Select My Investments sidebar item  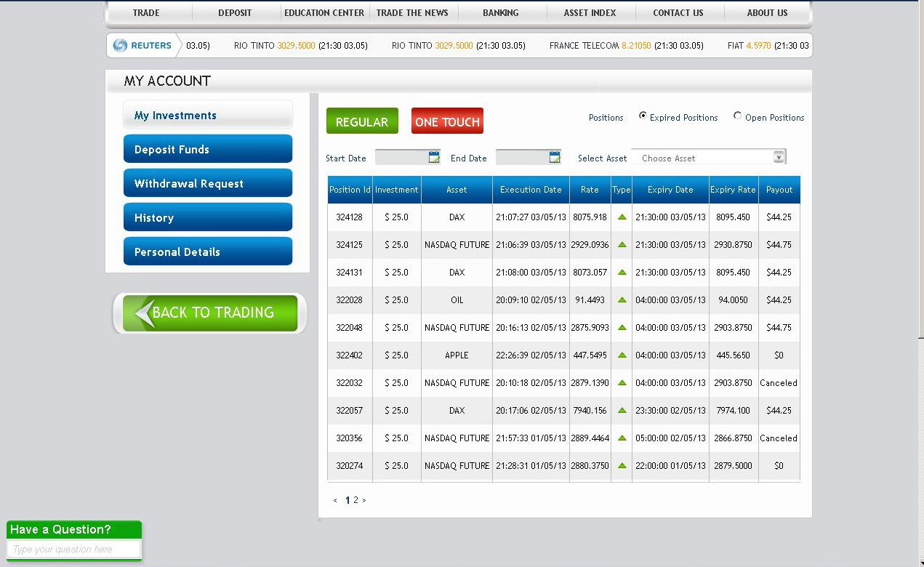point(208,115)
